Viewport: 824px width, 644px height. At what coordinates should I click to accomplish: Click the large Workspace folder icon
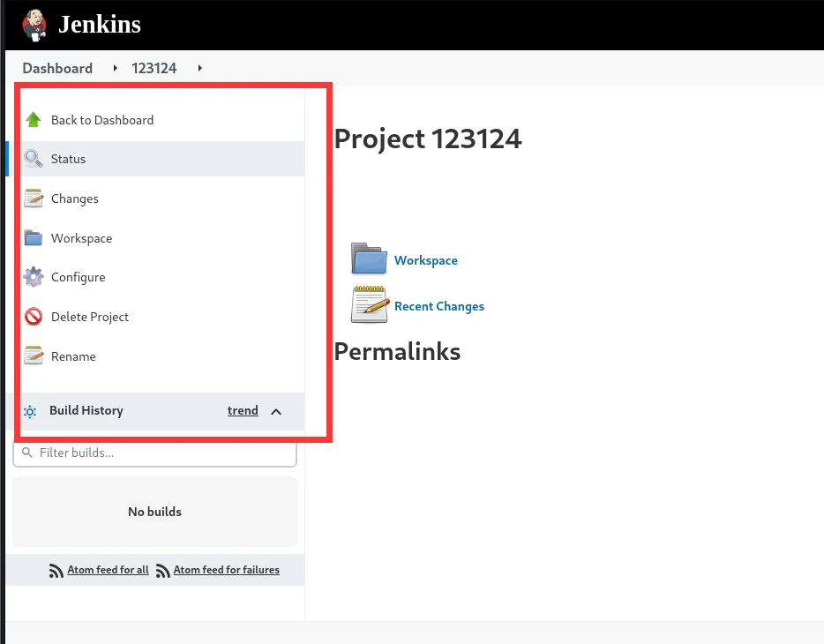369,258
